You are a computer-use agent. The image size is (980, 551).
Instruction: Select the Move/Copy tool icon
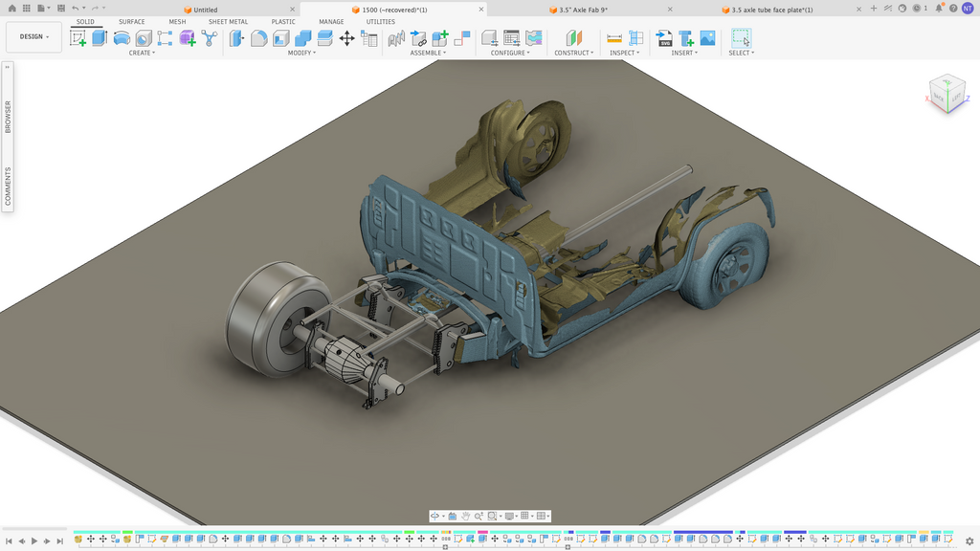click(346, 38)
